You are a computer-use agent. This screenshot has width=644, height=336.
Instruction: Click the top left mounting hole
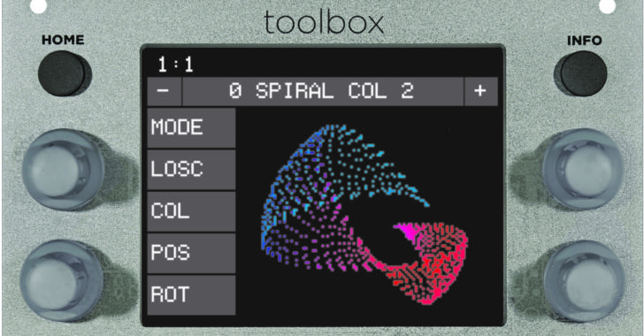pos(38,6)
